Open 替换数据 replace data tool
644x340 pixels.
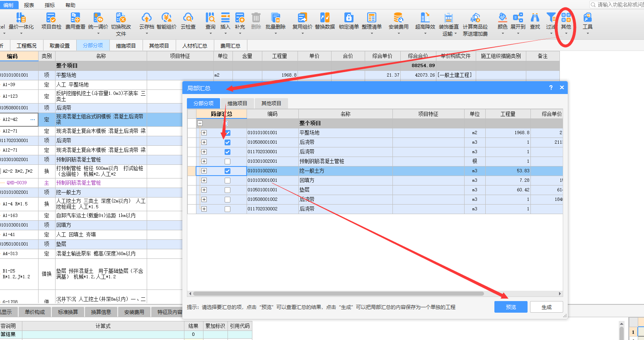click(x=325, y=21)
